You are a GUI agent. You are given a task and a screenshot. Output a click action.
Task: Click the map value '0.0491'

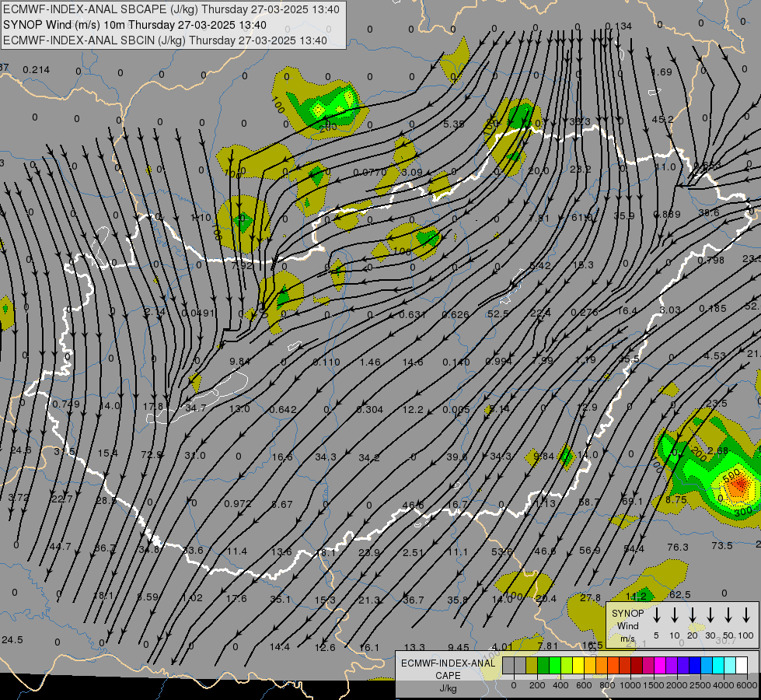pyautogui.click(x=198, y=313)
